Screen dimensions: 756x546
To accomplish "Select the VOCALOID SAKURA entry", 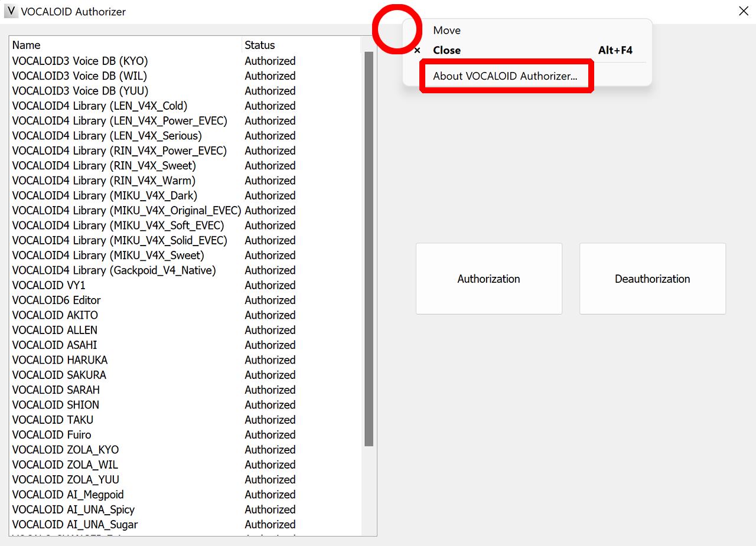I will point(59,375).
